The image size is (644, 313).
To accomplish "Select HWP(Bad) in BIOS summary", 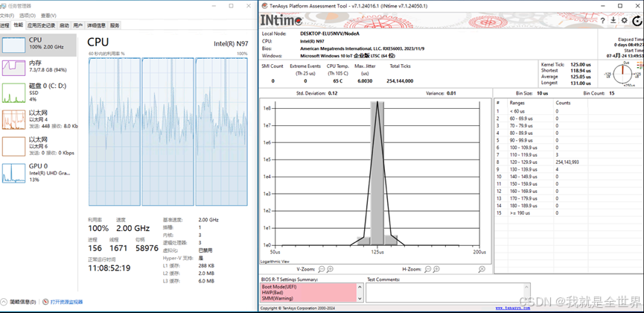I will [272, 292].
